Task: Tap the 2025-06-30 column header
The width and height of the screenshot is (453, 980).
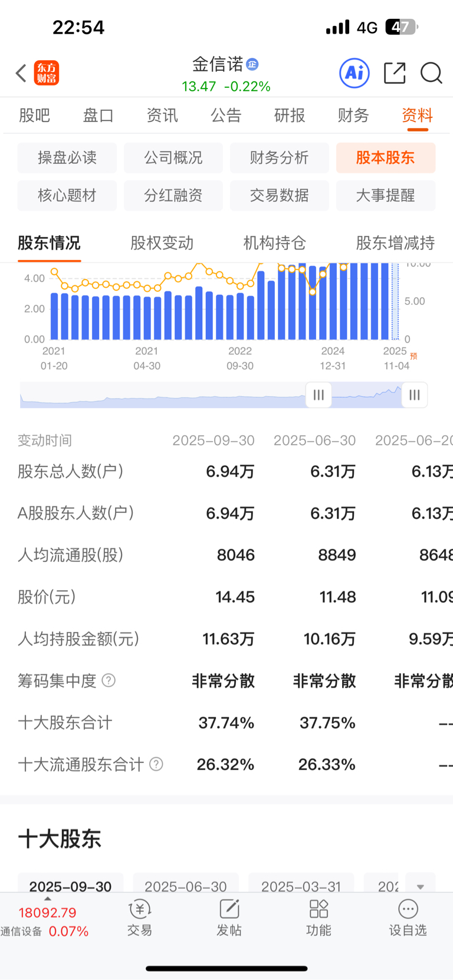Action: 315,440
